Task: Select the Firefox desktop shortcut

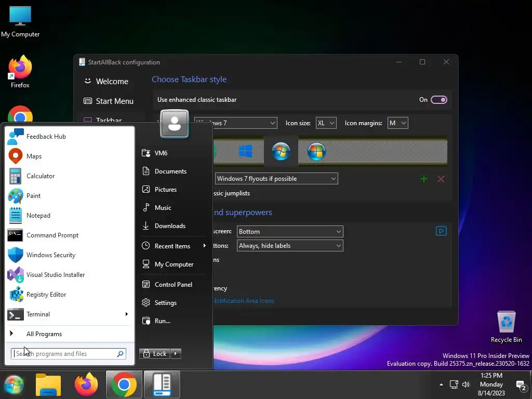Action: (20, 72)
